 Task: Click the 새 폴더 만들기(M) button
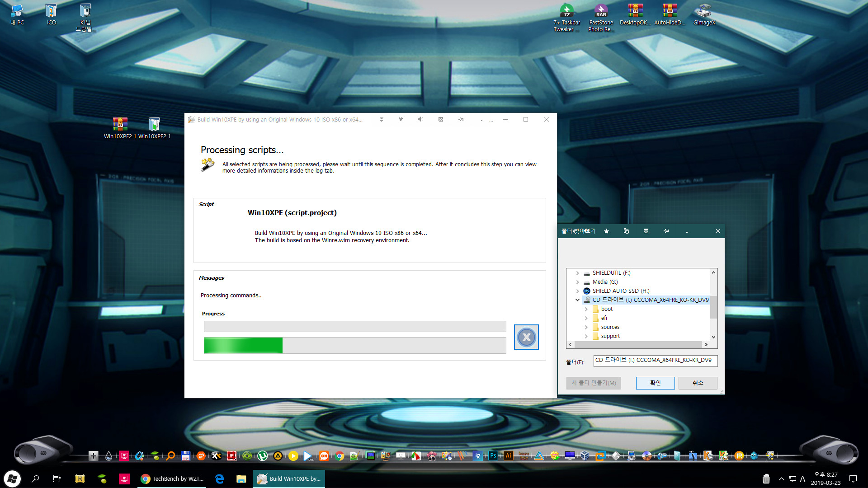(x=594, y=383)
